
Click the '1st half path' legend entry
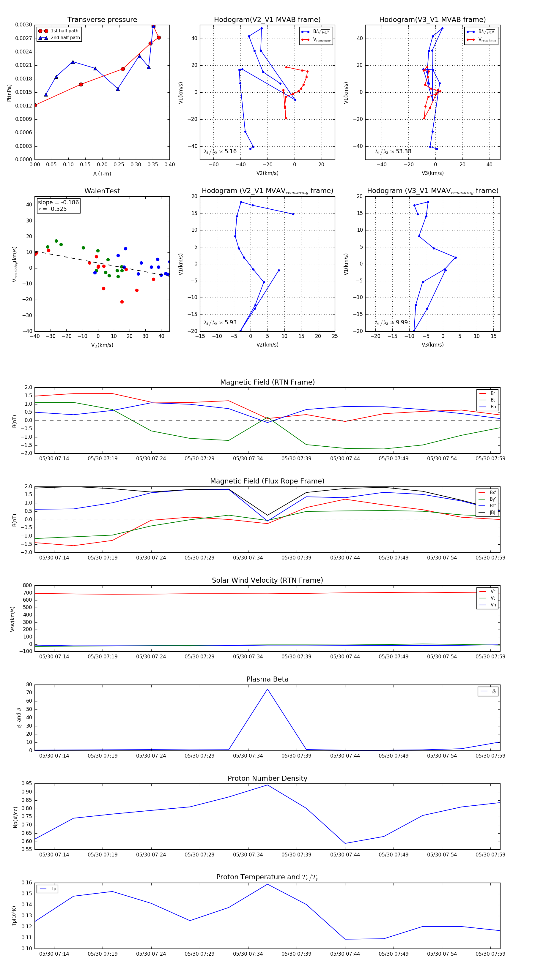(x=59, y=31)
